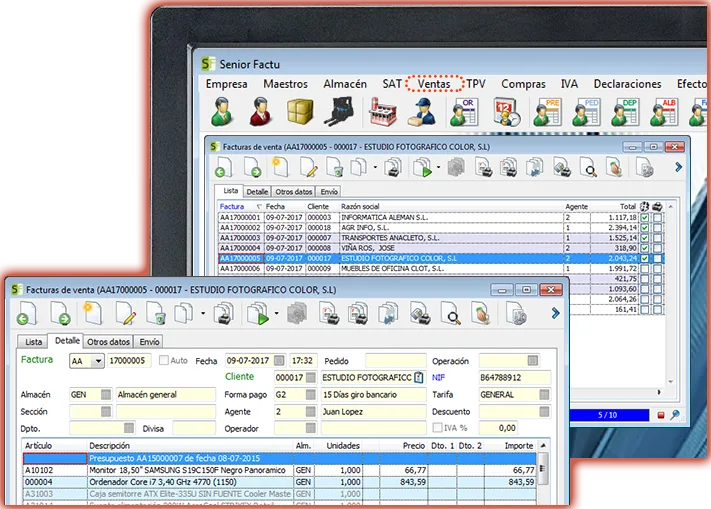Toggle first checkbox on row AA17000006
This screenshot has height=509, width=711.
click(x=644, y=268)
